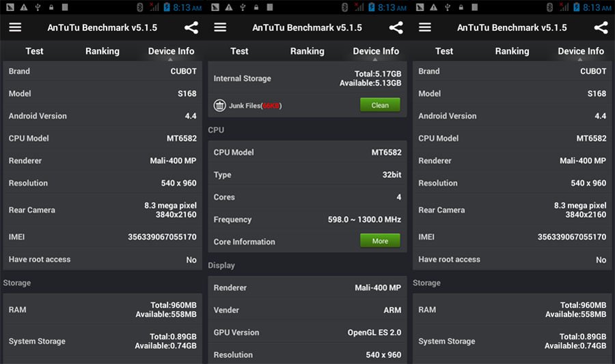Image resolution: width=615 pixels, height=364 pixels.
Task: Open the hamburger menu on the middle screen
Action: (220, 27)
